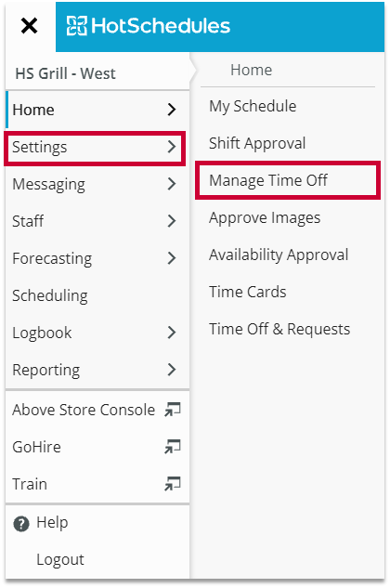This screenshot has width=390, height=588.
Task: Open Time Cards page
Action: [x=248, y=292]
